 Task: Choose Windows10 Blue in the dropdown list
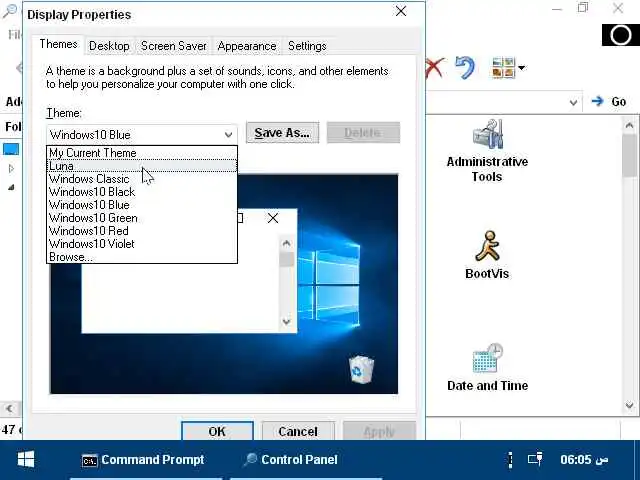(x=142, y=205)
